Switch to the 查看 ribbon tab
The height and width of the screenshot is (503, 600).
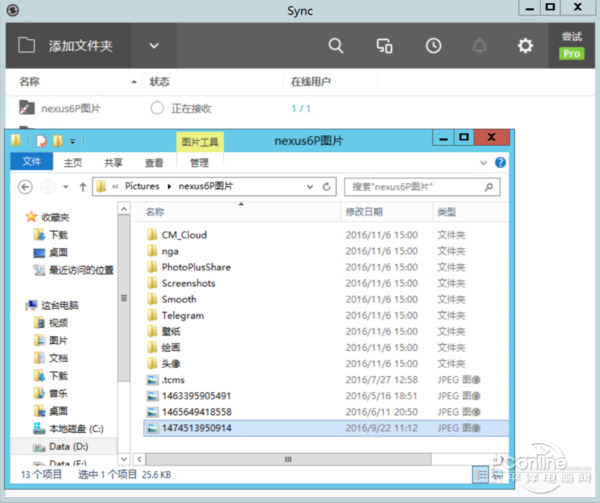tap(154, 163)
